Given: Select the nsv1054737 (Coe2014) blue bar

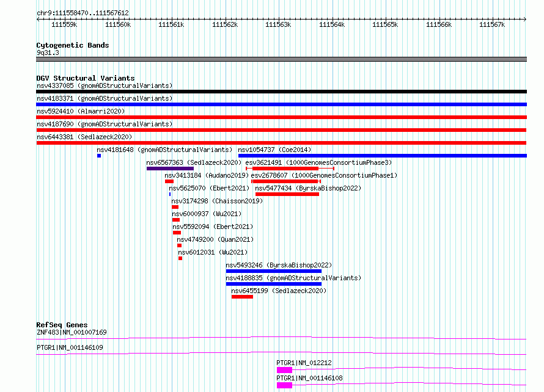Looking at the screenshot, I should coord(383,156).
